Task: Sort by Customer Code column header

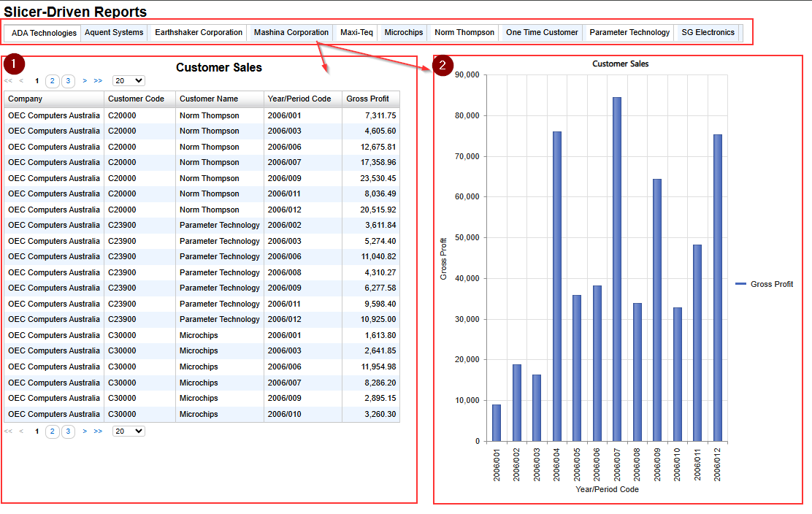Action: 139,99
